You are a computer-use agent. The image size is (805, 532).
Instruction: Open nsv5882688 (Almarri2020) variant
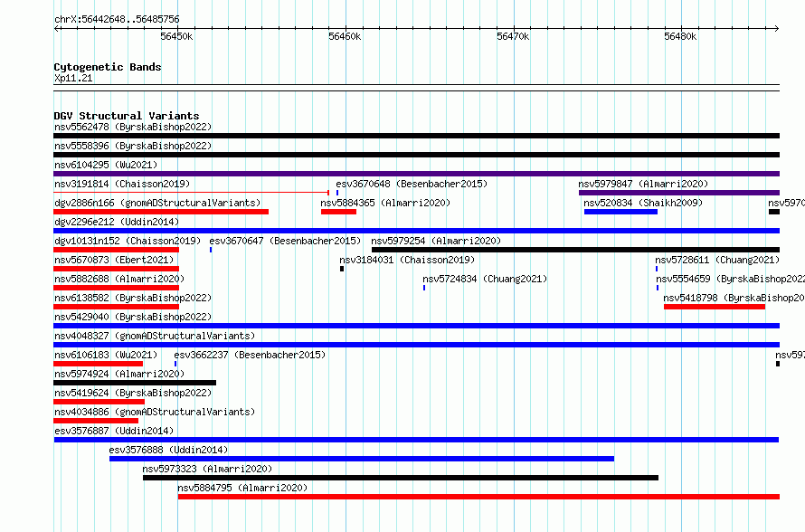pyautogui.click(x=119, y=279)
